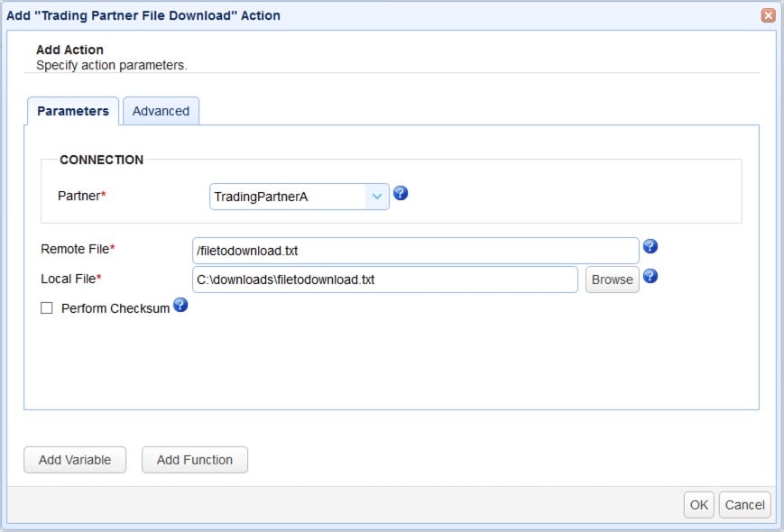
Task: Close the dialog with the X icon
Action: click(768, 15)
